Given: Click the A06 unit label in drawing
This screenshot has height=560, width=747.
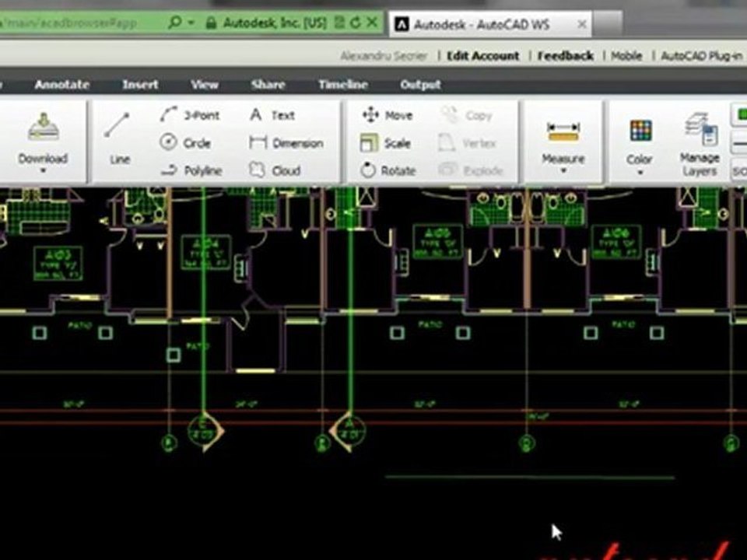Looking at the screenshot, I should tap(616, 243).
